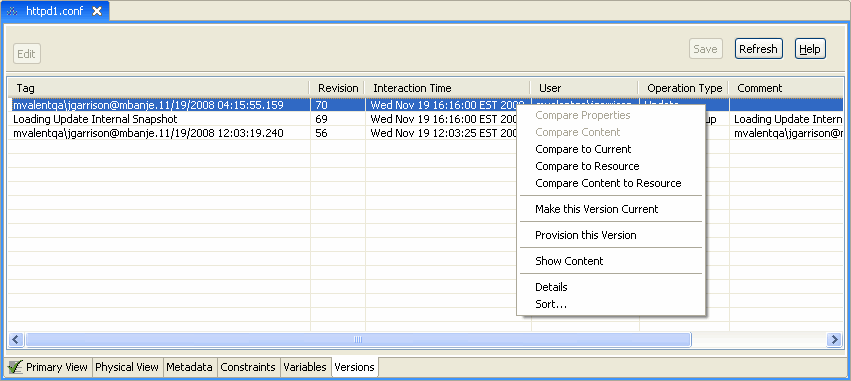Open Help for this view
Viewport: 851px width, 381px height.
(810, 49)
